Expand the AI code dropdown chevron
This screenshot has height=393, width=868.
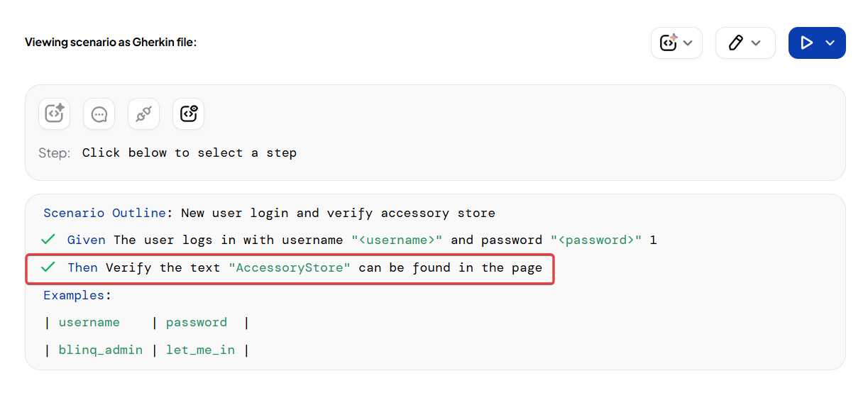[x=688, y=43]
